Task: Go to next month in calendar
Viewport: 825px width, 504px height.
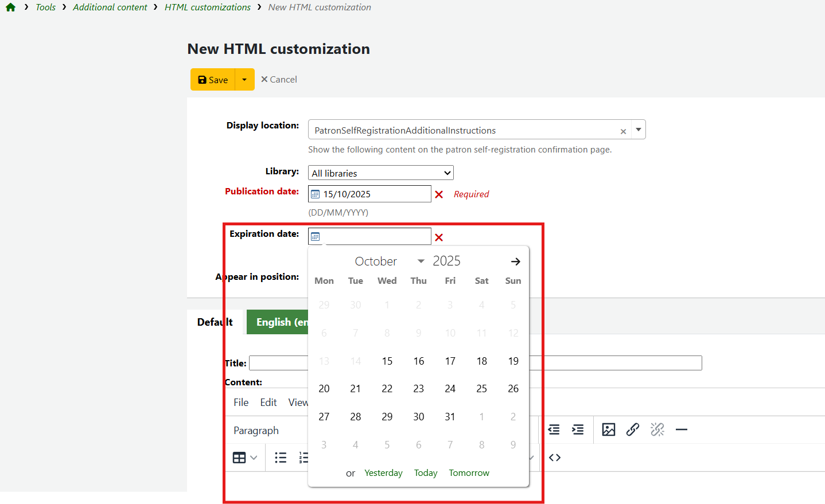Action: tap(515, 261)
